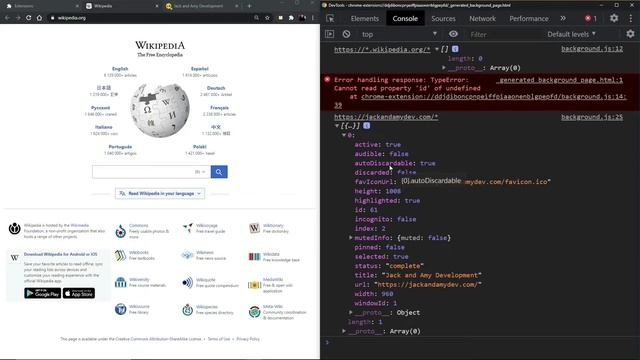
Task: Open the Sources tab
Action: point(443,18)
